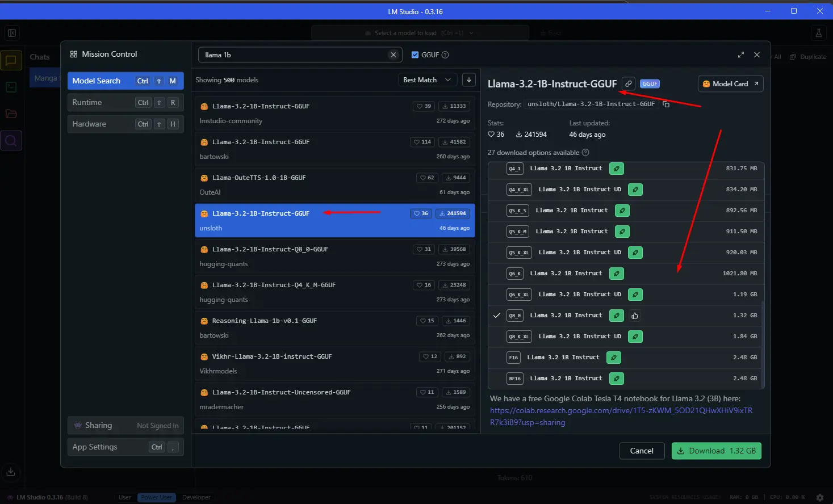Select User mode in status bar
This screenshot has height=504, width=833.
coord(125,497)
